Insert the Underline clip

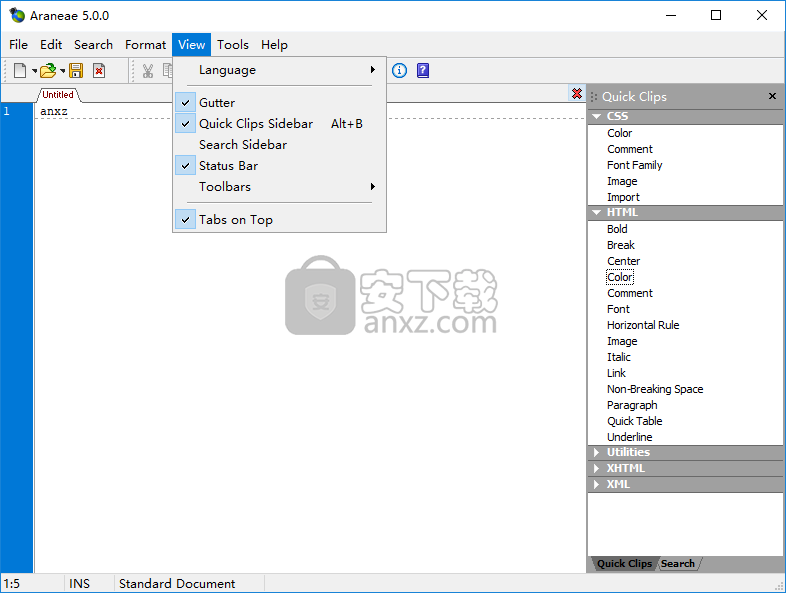(630, 438)
